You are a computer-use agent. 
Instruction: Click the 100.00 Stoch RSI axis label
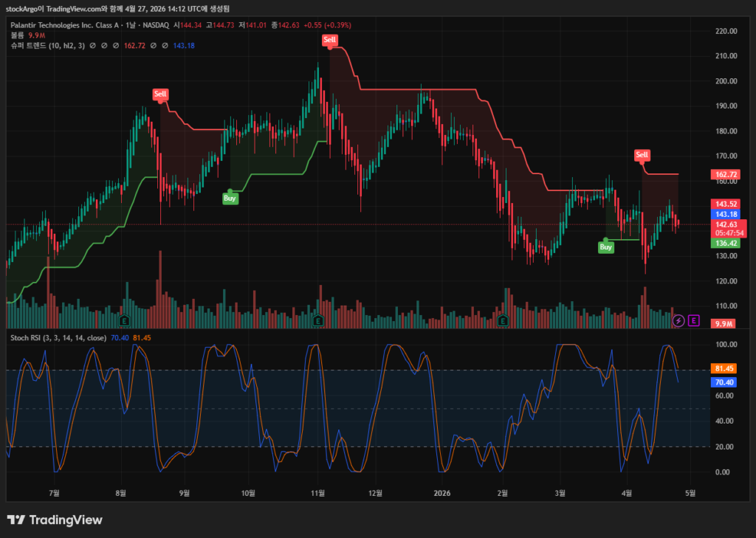pyautogui.click(x=726, y=344)
